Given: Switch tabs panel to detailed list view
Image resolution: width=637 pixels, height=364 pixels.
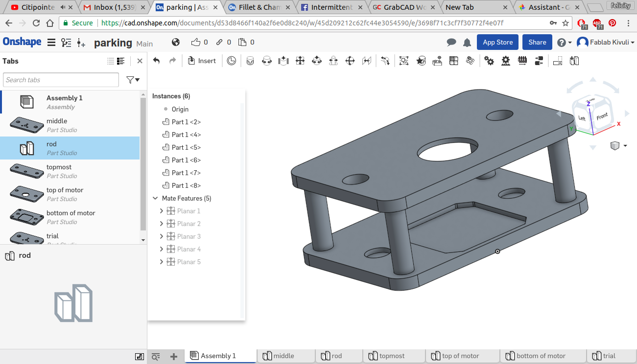Looking at the screenshot, I should pos(121,61).
